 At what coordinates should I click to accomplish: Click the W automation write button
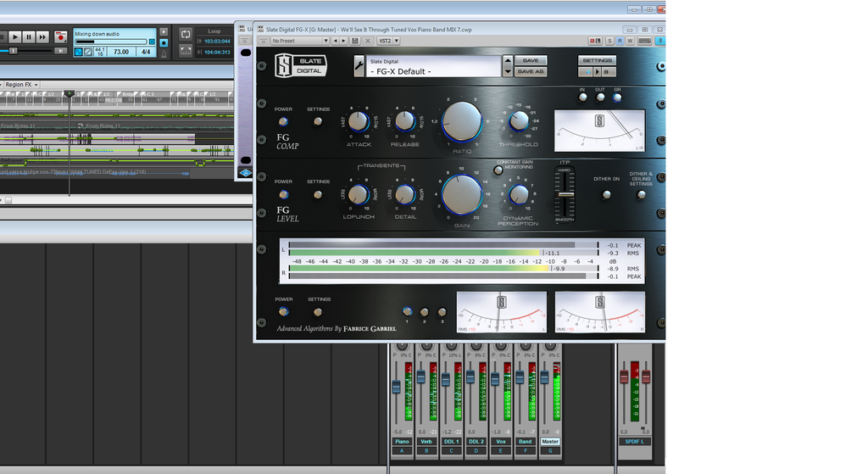point(629,41)
